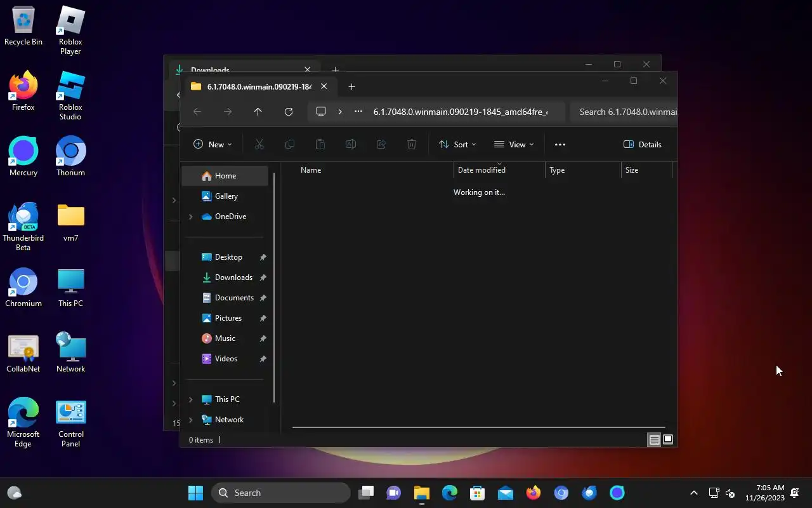Viewport: 812px width, 508px height.
Task: Open the Sort dropdown menu
Action: click(457, 145)
